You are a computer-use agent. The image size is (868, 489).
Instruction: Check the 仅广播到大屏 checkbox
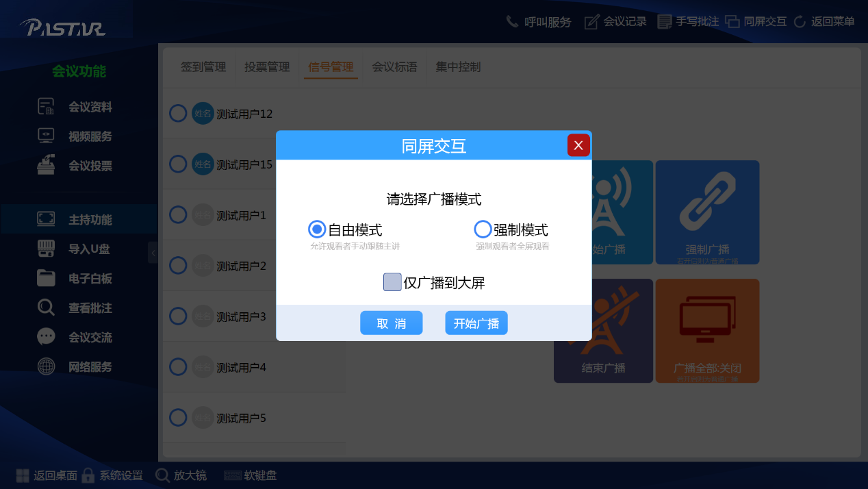click(x=392, y=282)
